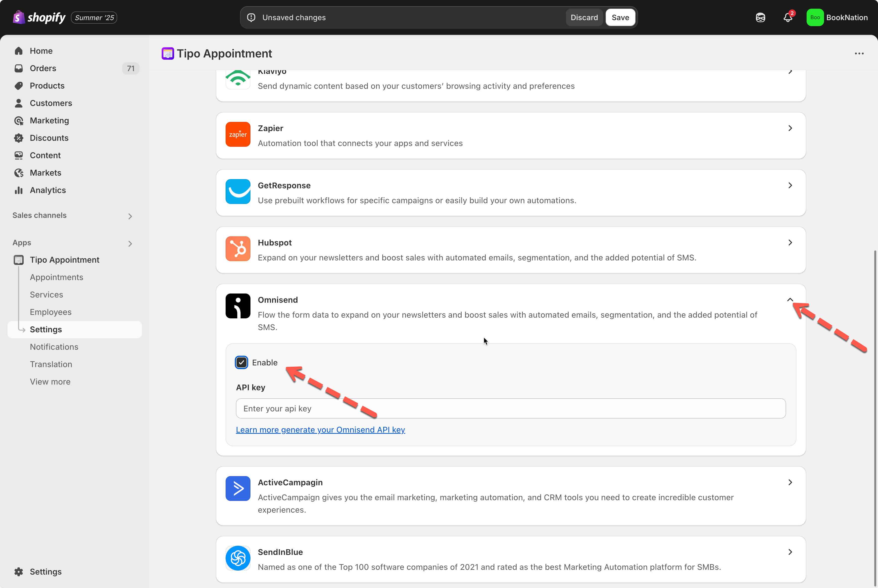Open the Omnisend API key help link
This screenshot has width=878, height=588.
pos(320,430)
